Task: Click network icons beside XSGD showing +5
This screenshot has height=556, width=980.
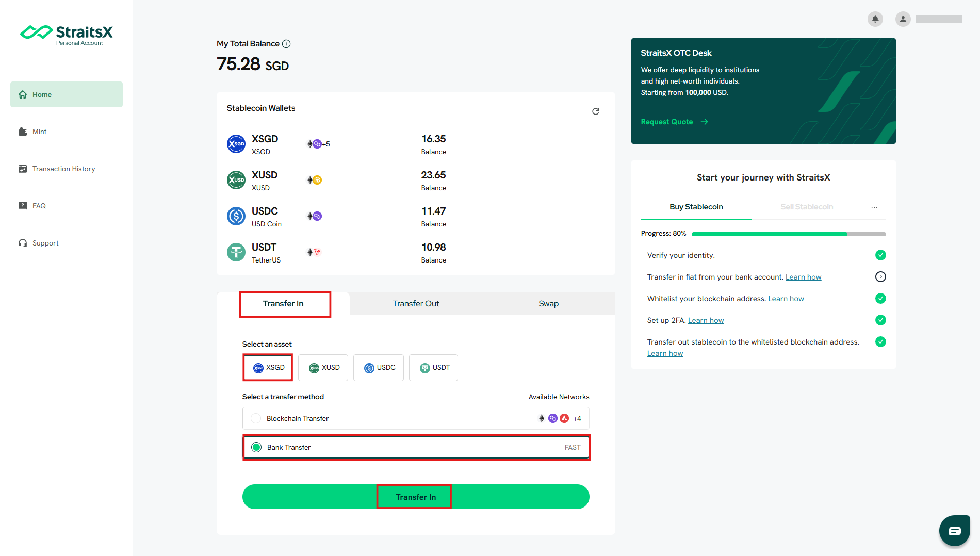Action: pyautogui.click(x=318, y=144)
